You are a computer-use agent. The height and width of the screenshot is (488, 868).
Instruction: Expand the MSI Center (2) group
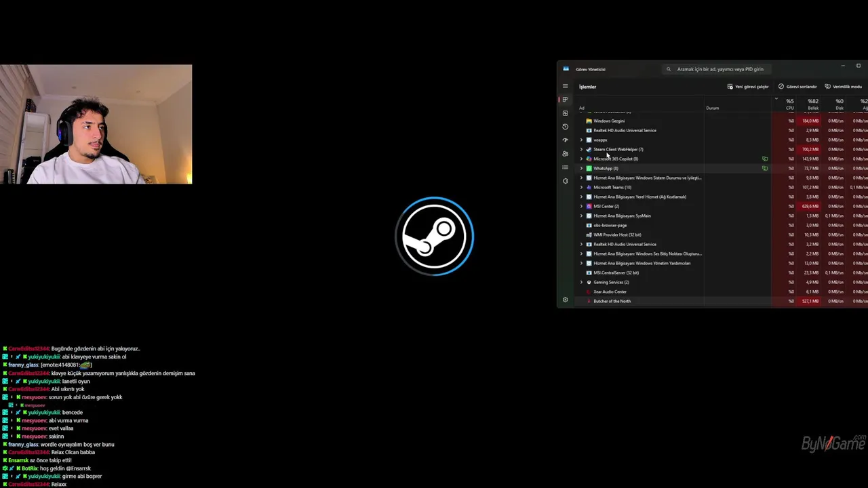[x=581, y=206]
